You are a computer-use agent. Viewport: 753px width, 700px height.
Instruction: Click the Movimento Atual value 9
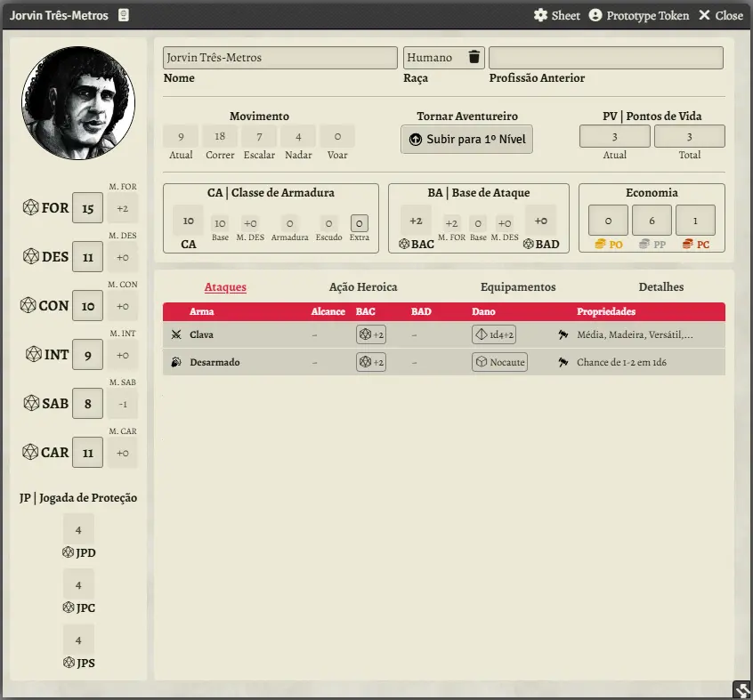click(x=181, y=136)
